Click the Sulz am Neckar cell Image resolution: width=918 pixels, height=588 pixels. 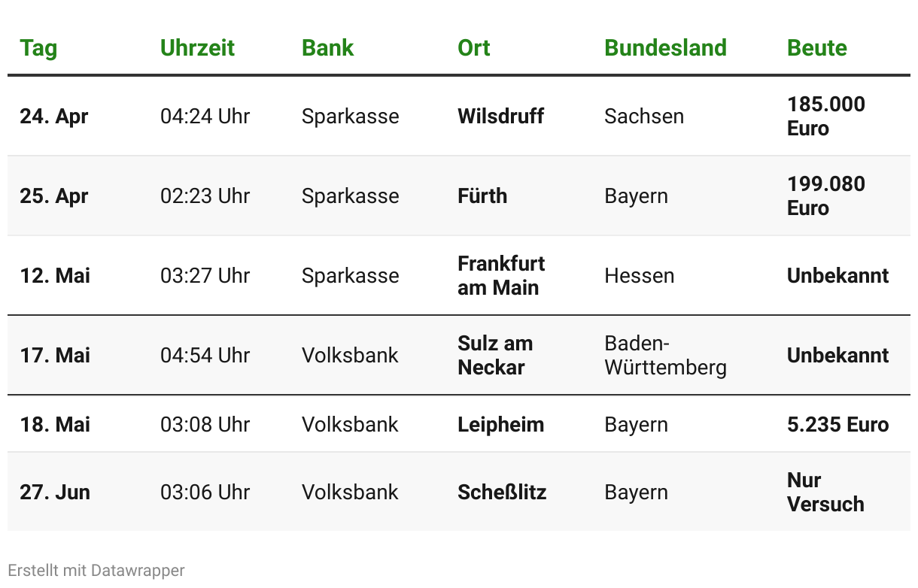[x=495, y=356]
